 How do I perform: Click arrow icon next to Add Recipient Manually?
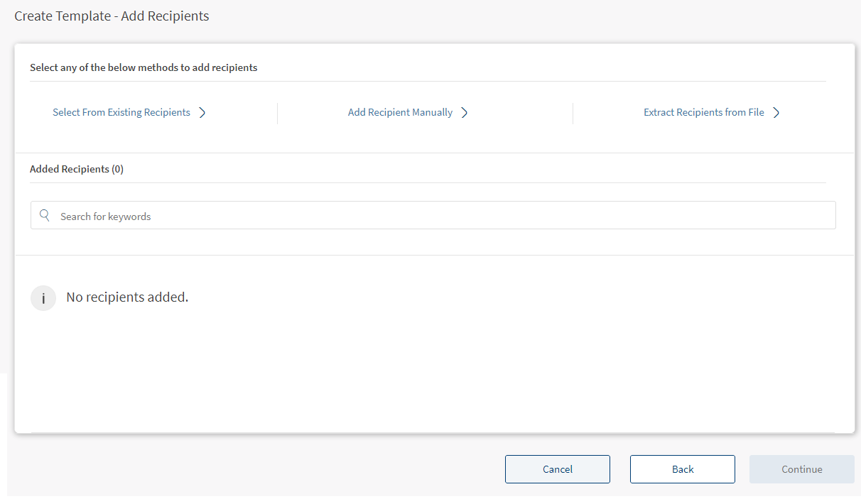pyautogui.click(x=465, y=112)
